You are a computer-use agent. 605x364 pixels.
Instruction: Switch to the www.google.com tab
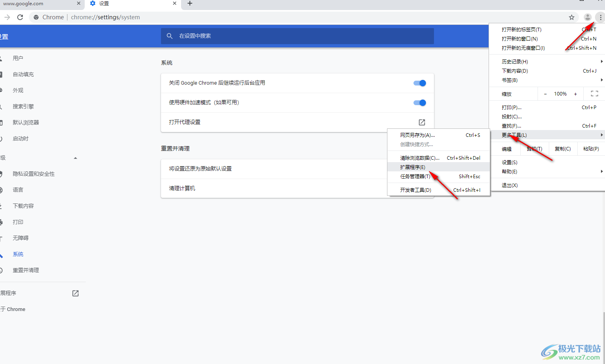click(40, 4)
